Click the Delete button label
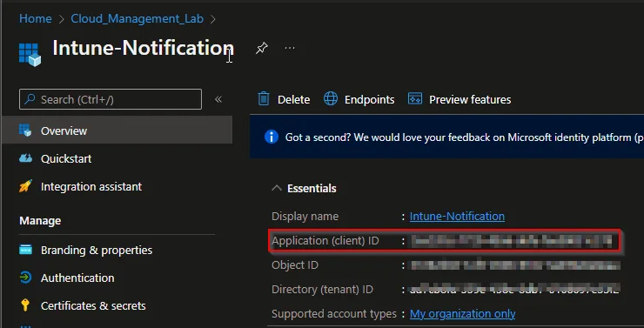Image resolution: width=644 pixels, height=328 pixels. pos(293,99)
